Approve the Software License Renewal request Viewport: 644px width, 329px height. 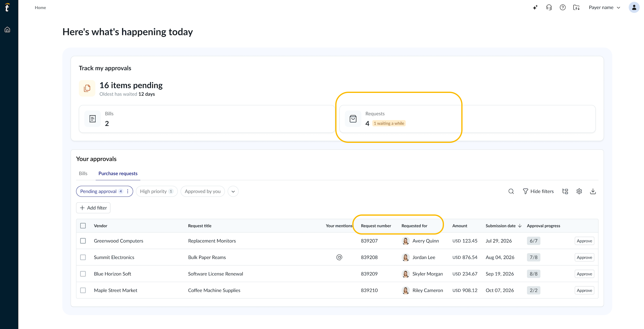584,274
